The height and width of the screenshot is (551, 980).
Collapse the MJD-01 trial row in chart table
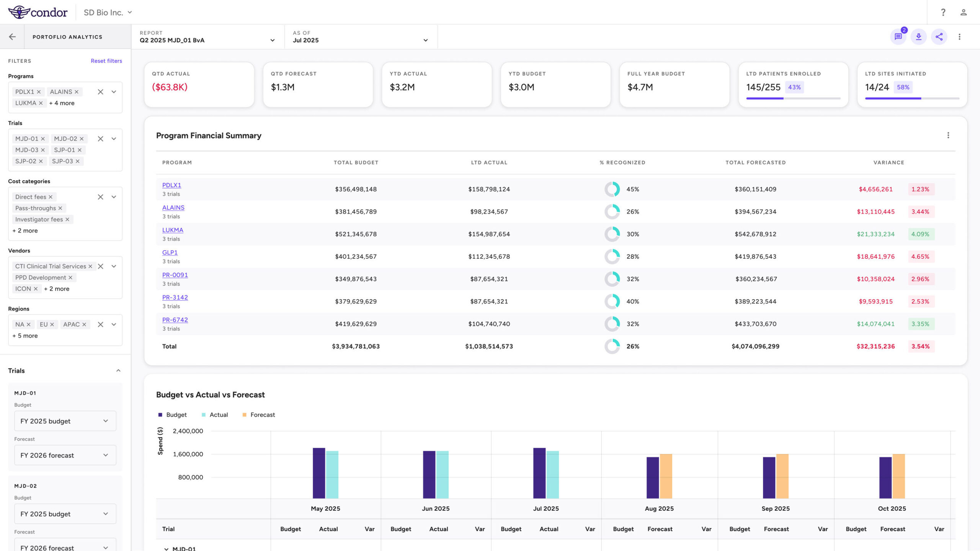click(166, 549)
